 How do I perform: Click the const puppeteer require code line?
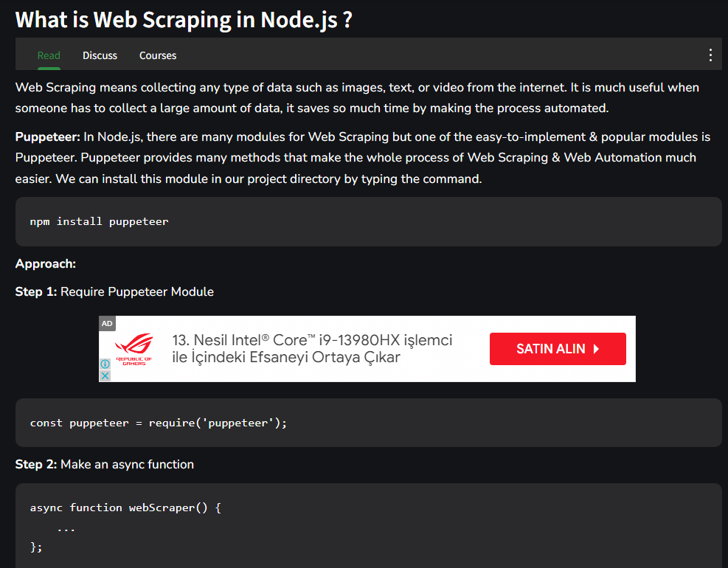pos(159,423)
